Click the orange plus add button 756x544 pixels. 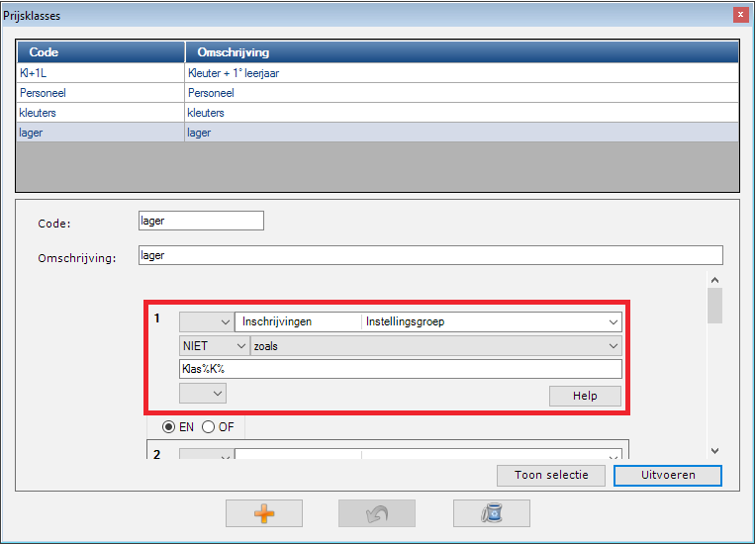coord(263,513)
